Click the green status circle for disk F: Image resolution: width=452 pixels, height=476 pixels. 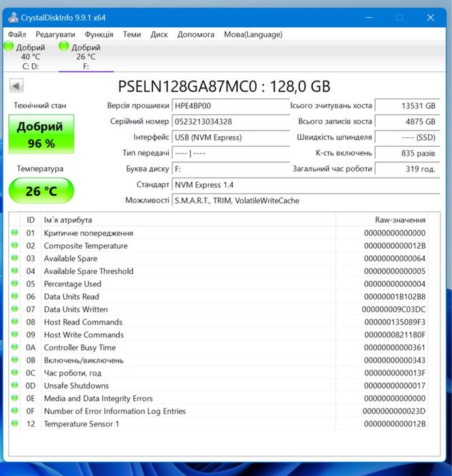pyautogui.click(x=64, y=46)
